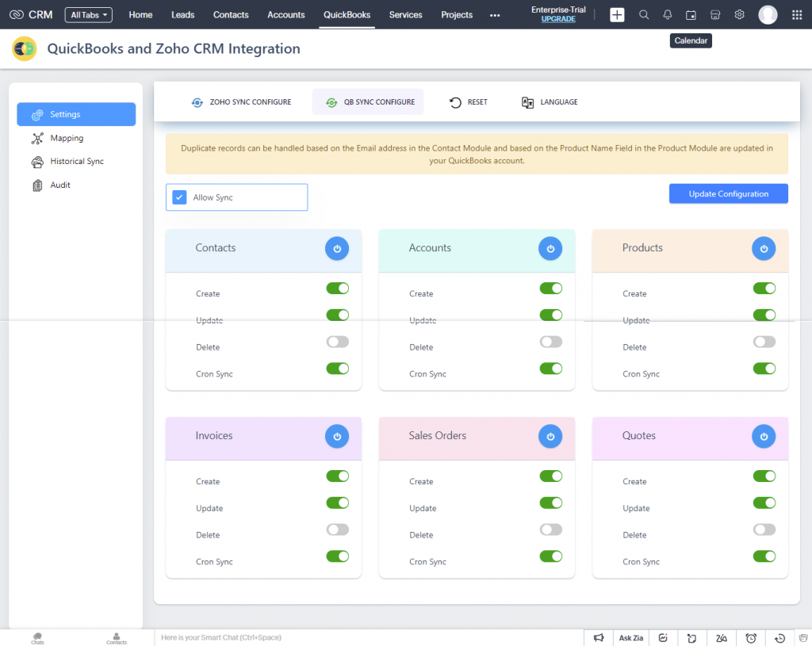Click the power icon on Quotes card
Screen dimensions: 812x646
[764, 437]
